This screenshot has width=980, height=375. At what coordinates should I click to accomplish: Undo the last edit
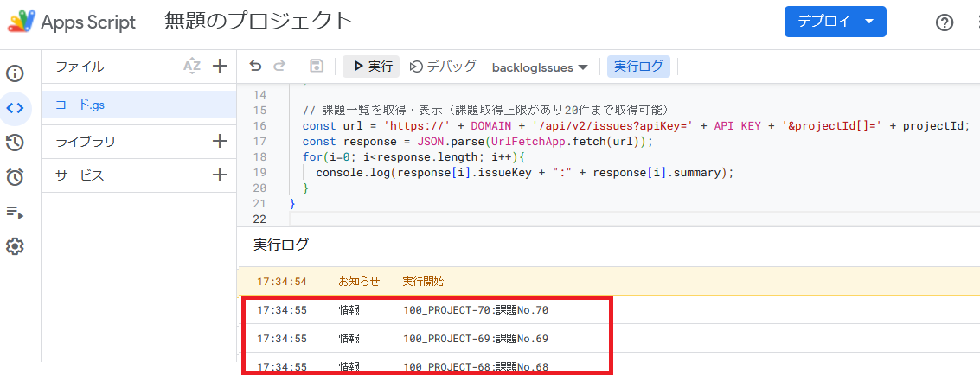255,67
